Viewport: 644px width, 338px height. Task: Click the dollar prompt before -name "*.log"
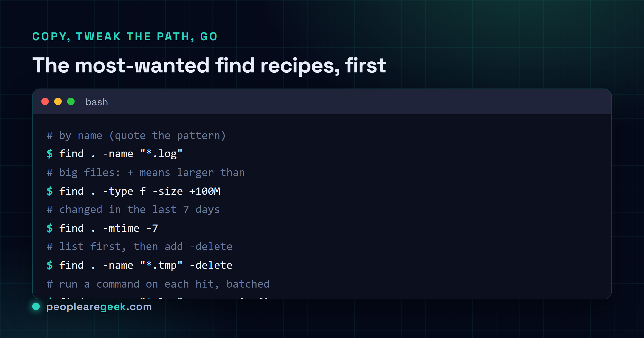tap(50, 154)
